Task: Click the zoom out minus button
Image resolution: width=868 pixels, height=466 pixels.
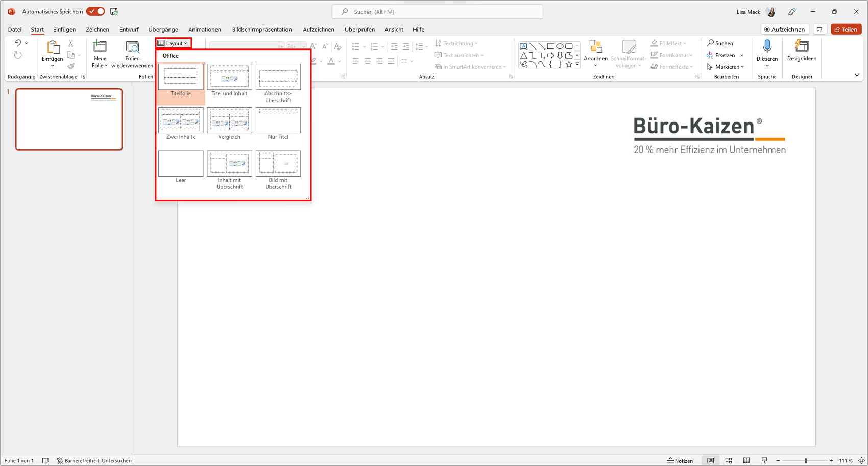Action: click(x=778, y=460)
